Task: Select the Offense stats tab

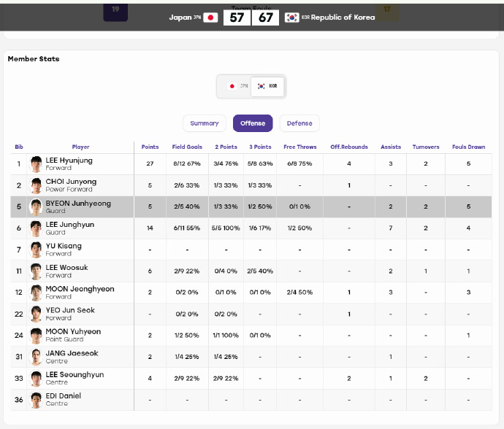Action: tap(253, 123)
